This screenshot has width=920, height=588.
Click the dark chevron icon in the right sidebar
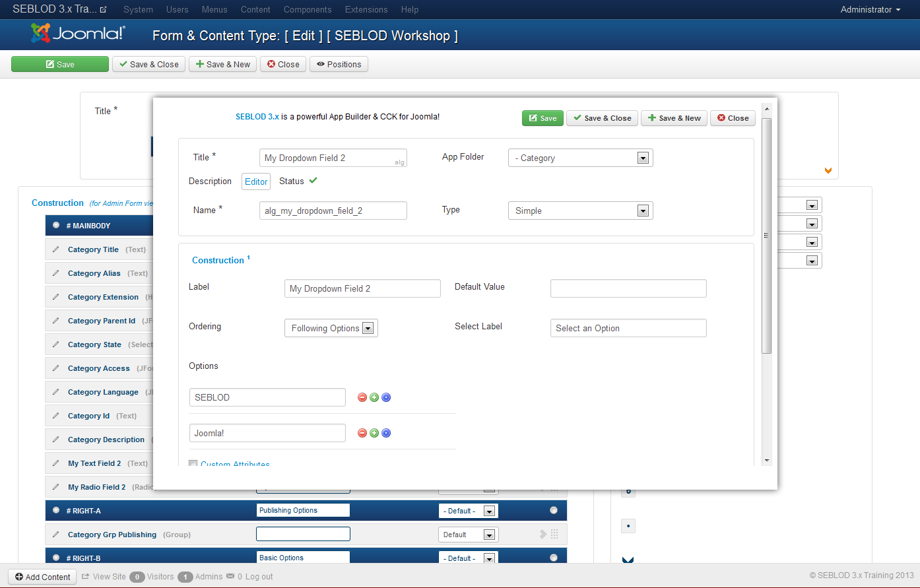628,560
